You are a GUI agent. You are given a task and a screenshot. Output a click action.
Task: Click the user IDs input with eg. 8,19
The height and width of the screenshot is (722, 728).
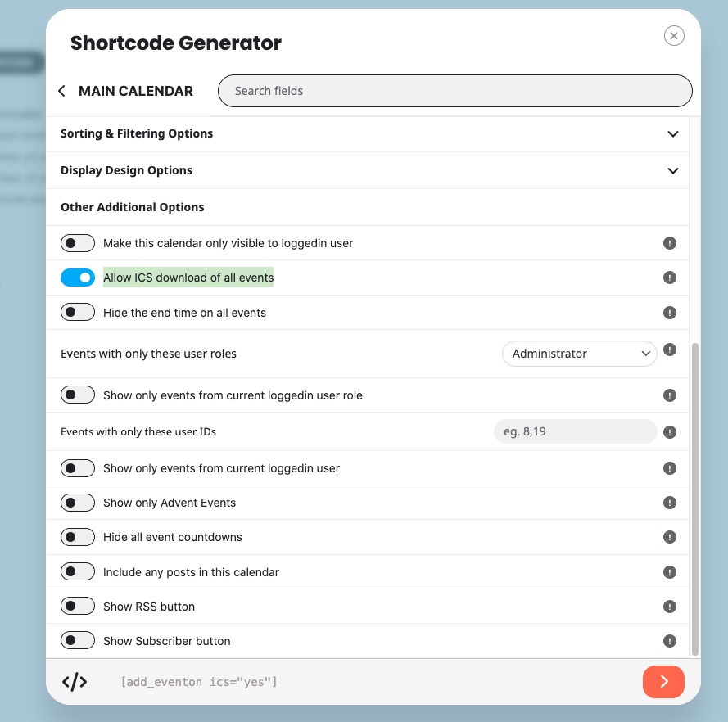[x=575, y=431]
